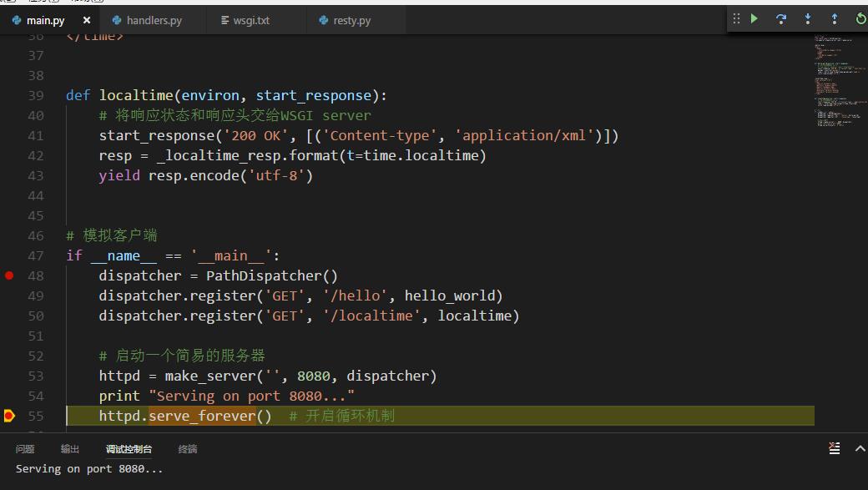868x490 pixels.
Task: Grab the debug toolbar drag handle dots
Action: 736,19
